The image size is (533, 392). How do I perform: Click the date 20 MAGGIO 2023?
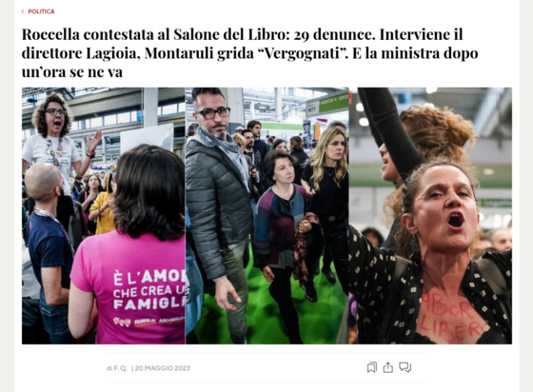pos(163,368)
